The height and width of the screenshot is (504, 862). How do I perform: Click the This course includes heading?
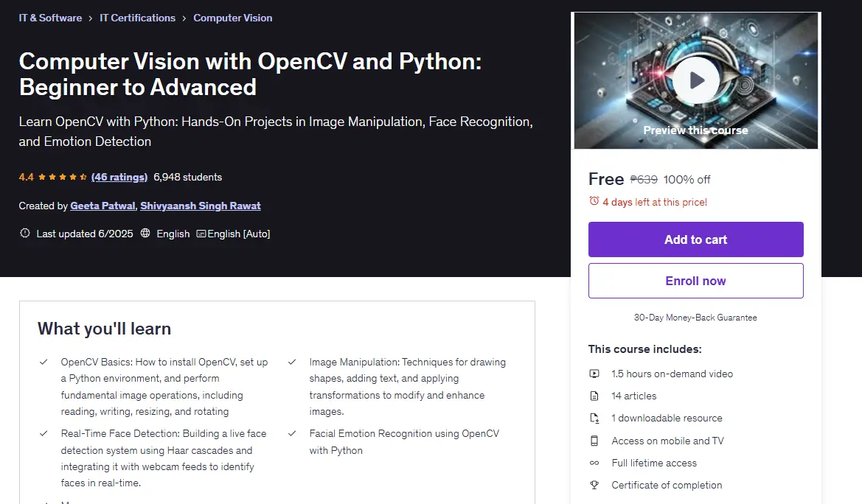point(645,349)
